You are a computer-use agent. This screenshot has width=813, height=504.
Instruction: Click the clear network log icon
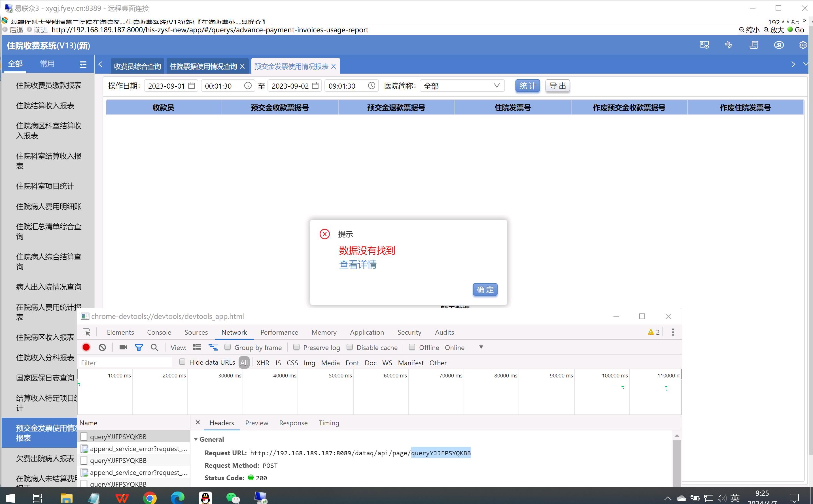pos(102,347)
